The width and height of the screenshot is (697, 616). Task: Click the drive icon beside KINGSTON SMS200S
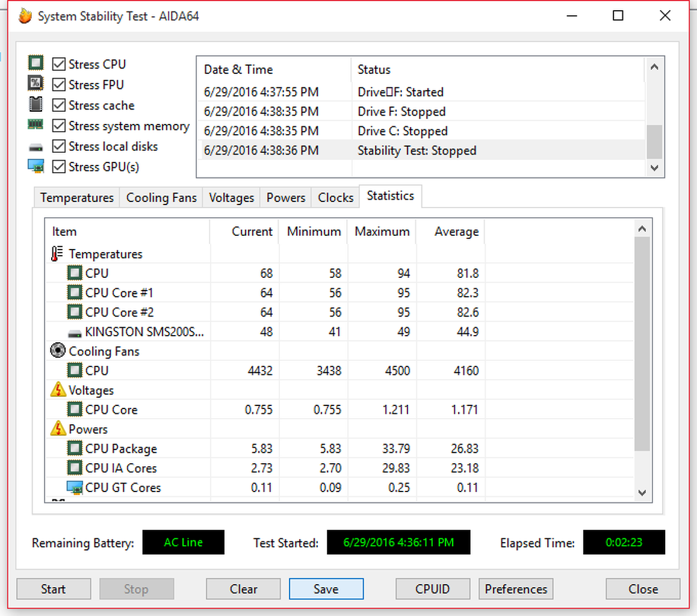point(75,333)
